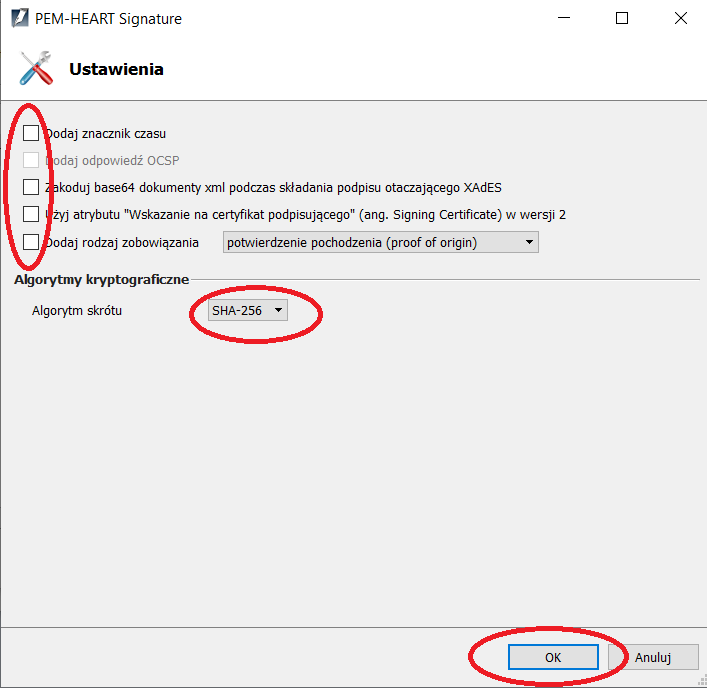Screen dimensions: 707x688
Task: Click the Algorytmy kryptograficzne section header
Action: (101, 280)
